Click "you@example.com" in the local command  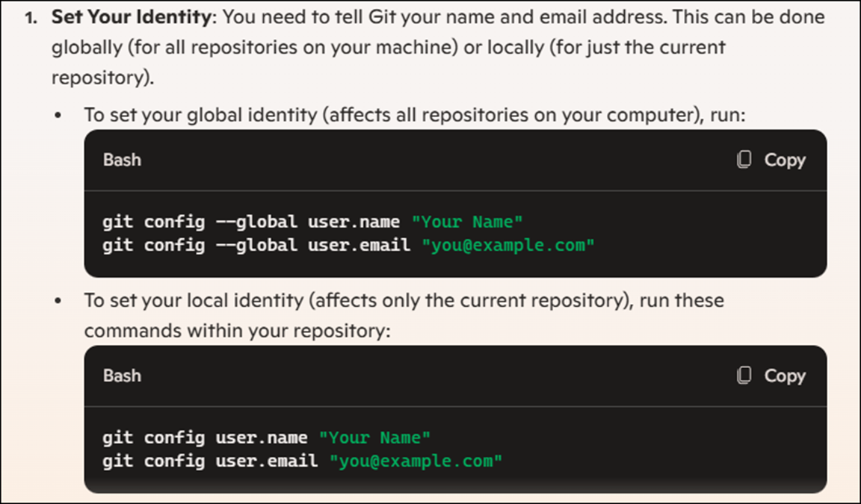coord(416,461)
